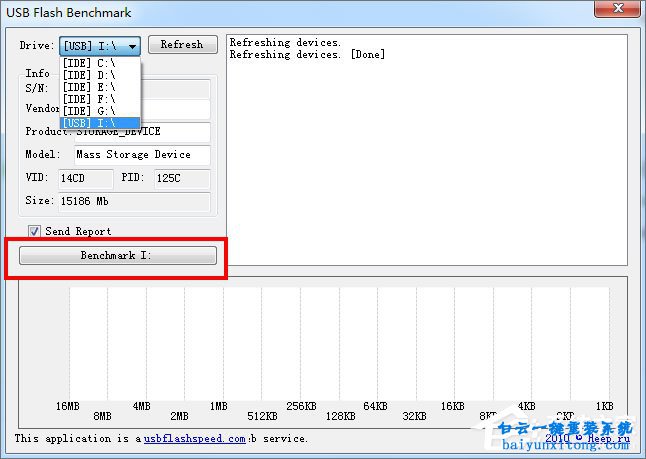Click the Model field showing Mass Storage Device
Viewport: 646px width, 459px height.
click(140, 155)
